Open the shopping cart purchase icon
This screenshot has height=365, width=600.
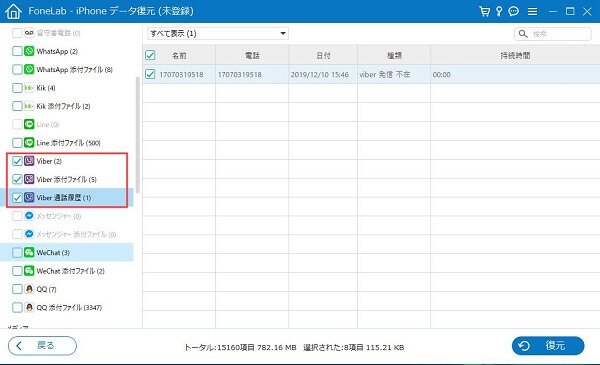pos(484,11)
